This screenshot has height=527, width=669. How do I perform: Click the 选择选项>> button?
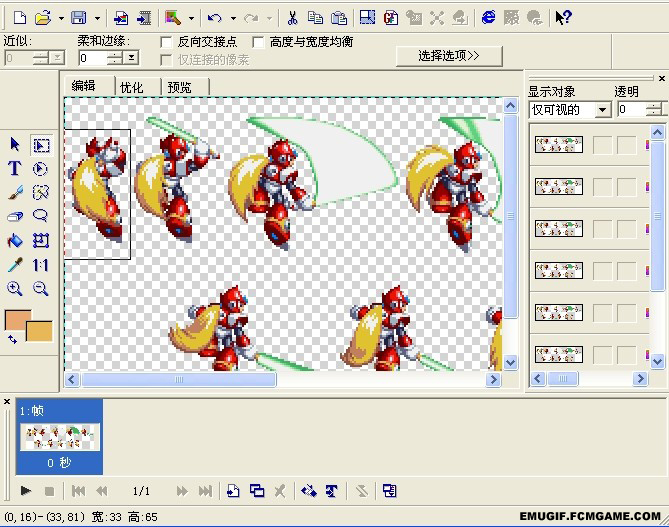click(449, 56)
